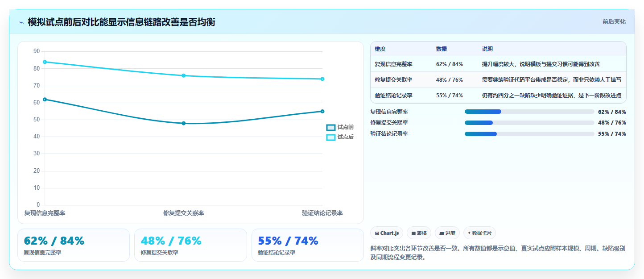This screenshot has height=279, width=644.
Task: Click the 试点后 data point at 76
Action: coord(183,75)
